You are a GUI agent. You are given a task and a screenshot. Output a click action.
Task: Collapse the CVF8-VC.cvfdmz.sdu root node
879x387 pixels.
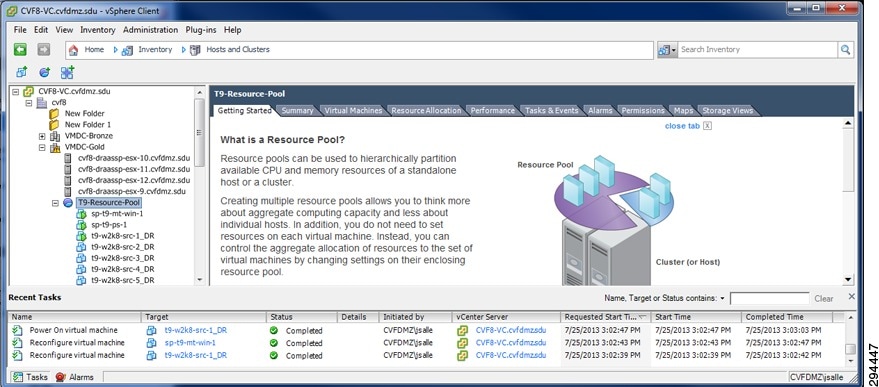point(16,91)
